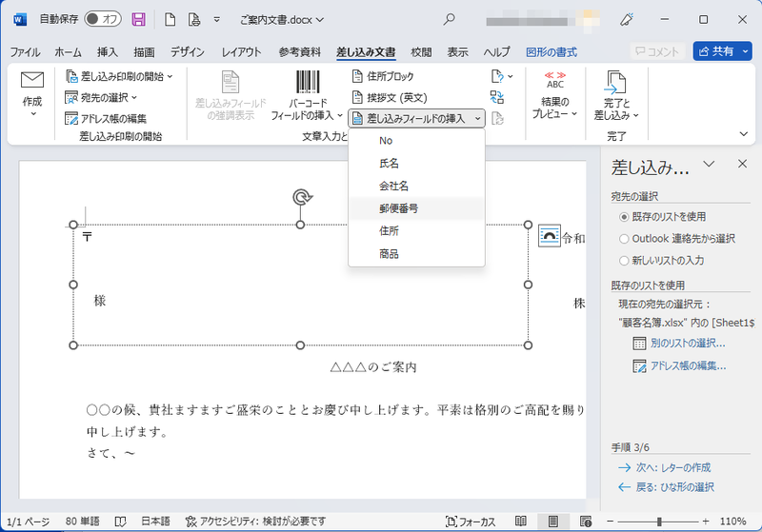
Task: Click the match fields icon
Action: (x=496, y=98)
